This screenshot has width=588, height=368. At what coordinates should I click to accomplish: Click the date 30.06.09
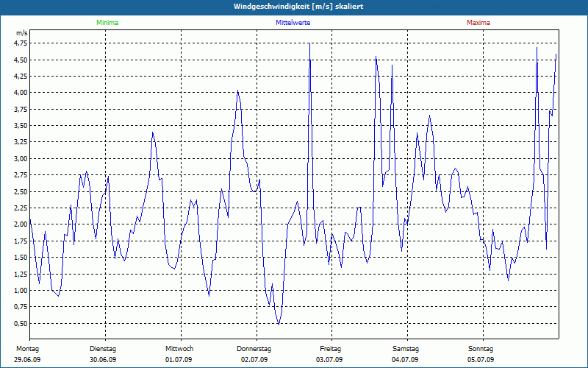tap(103, 360)
